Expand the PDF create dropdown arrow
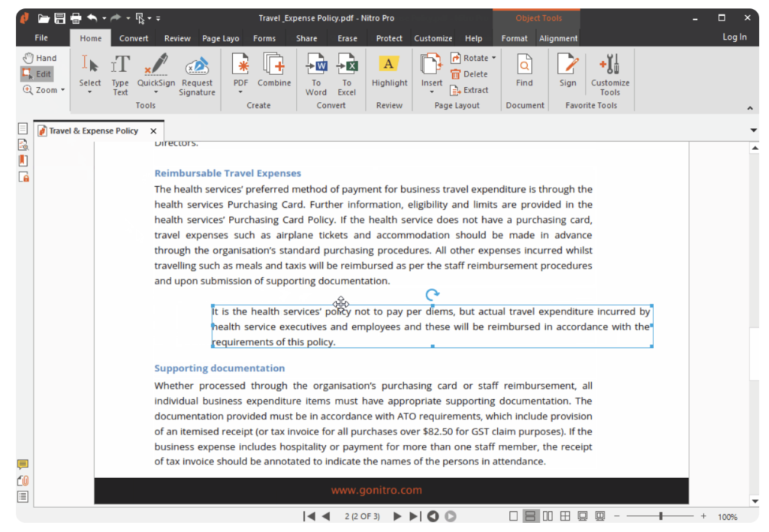The width and height of the screenshot is (769, 532). click(240, 92)
